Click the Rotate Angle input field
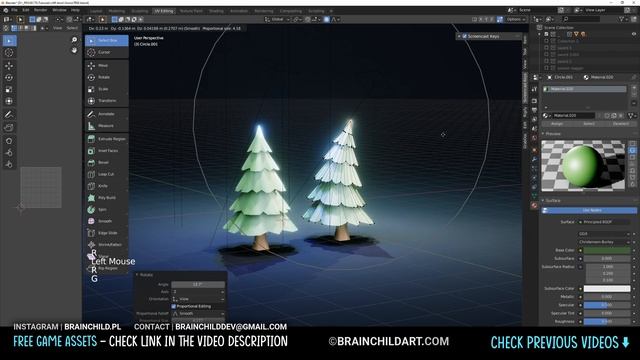 coord(198,284)
